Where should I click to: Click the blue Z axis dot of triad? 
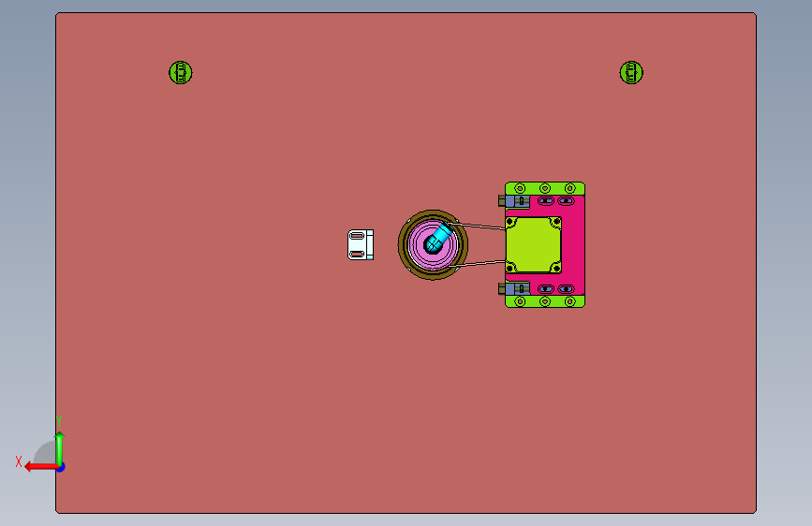[x=61, y=467]
